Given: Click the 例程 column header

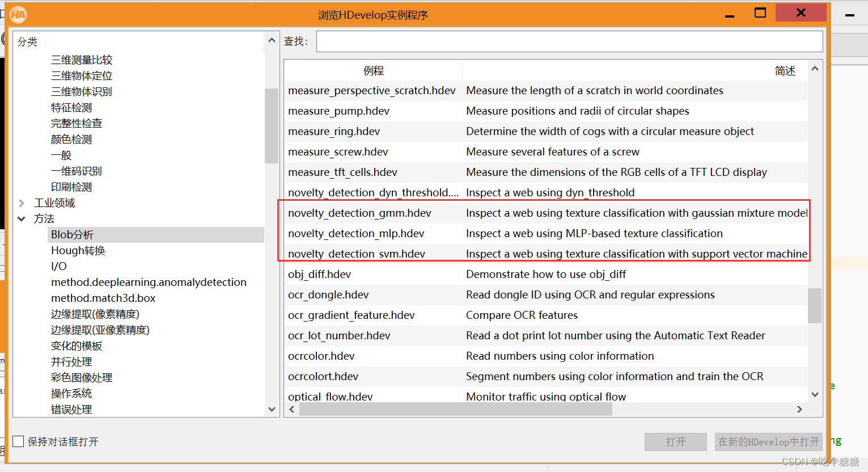Looking at the screenshot, I should coord(374,70).
